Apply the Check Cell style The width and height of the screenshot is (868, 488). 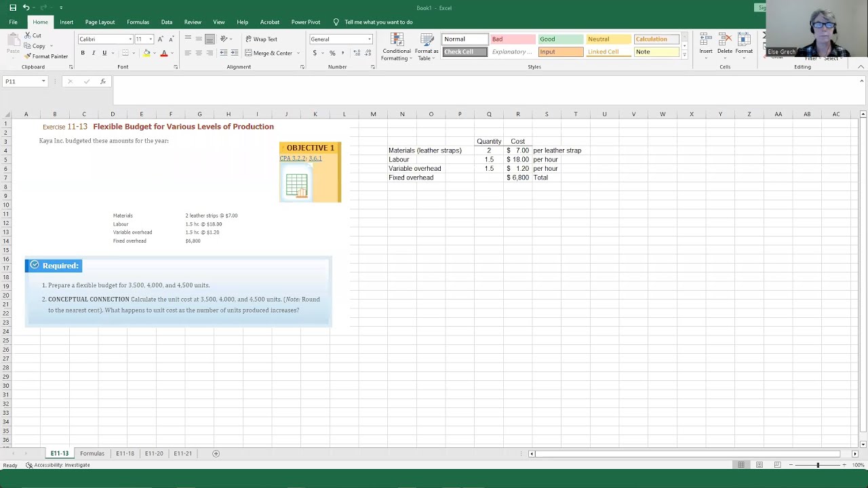coord(465,52)
